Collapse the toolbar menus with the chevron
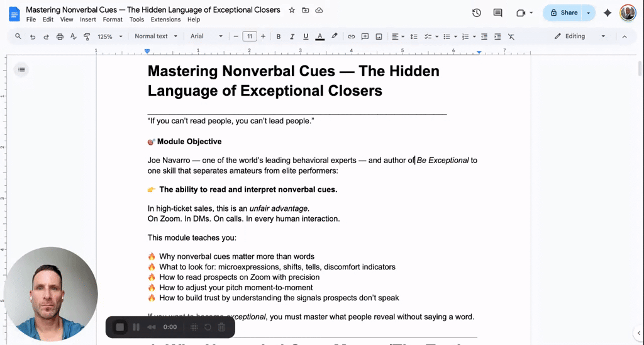This screenshot has width=644, height=345. (625, 37)
